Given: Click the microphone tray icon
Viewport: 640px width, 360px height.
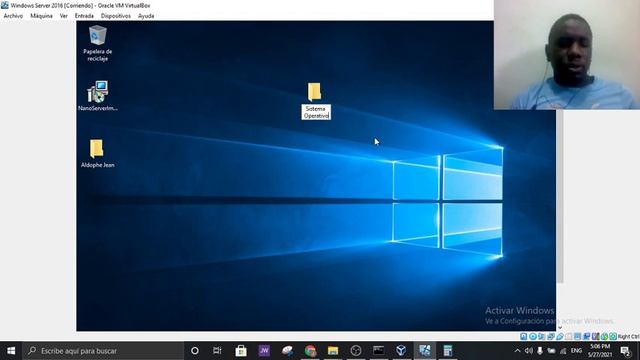Looking at the screenshot, I should 540,351.
